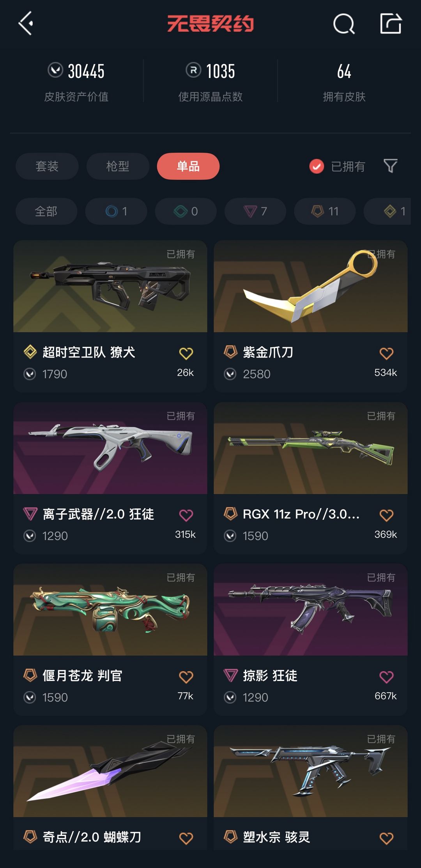This screenshot has height=868, width=421.
Task: Tap the heart on 掠影 狂徒
Action: pos(386,677)
